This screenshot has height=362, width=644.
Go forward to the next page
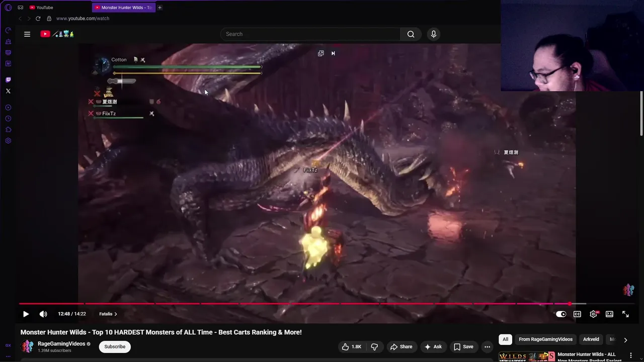pos(29,19)
